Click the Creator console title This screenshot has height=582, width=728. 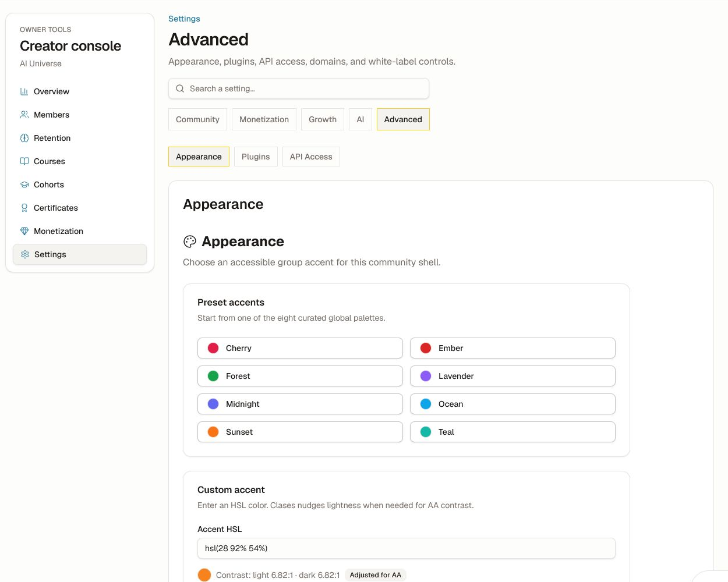(70, 46)
